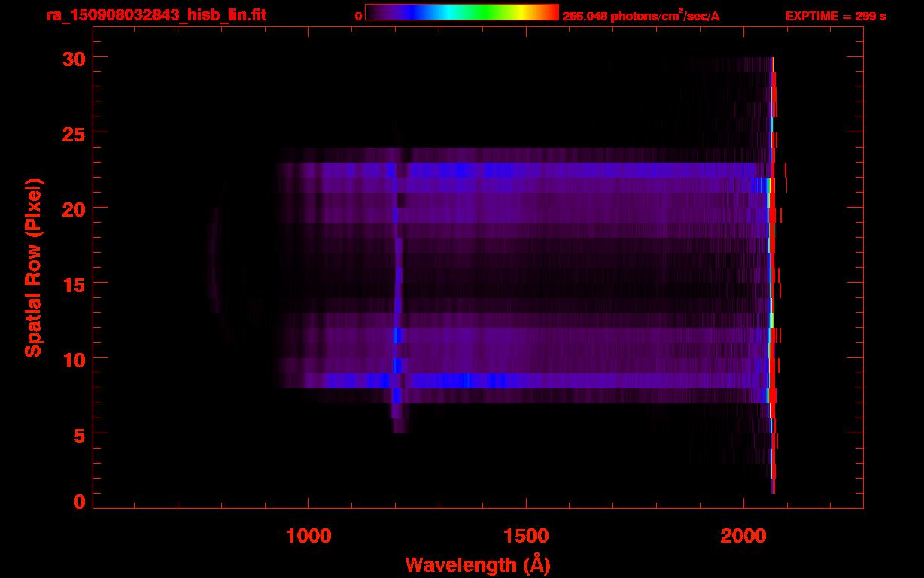Click the 266.048 photons/cm²/sec/A label
924x578 pixels.
tap(641, 16)
